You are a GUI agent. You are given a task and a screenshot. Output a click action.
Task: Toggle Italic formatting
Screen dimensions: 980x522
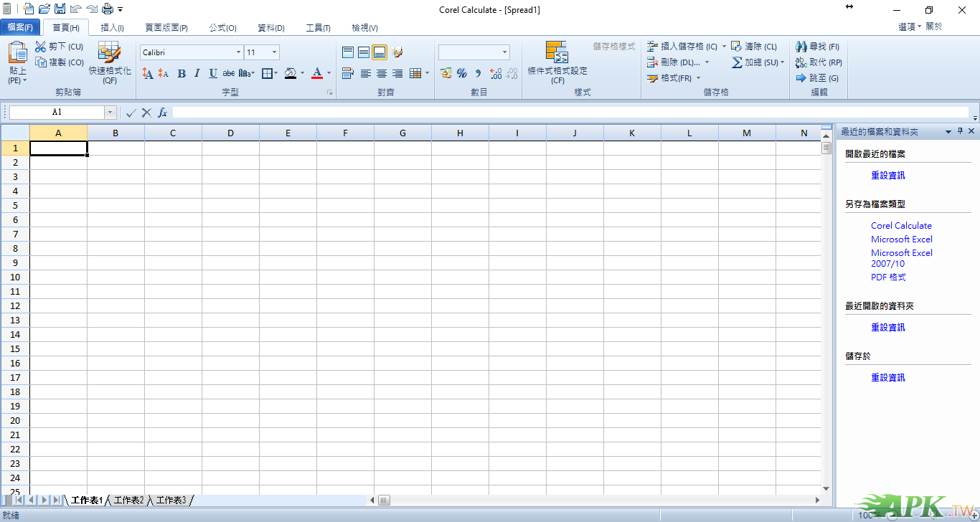pyautogui.click(x=197, y=73)
